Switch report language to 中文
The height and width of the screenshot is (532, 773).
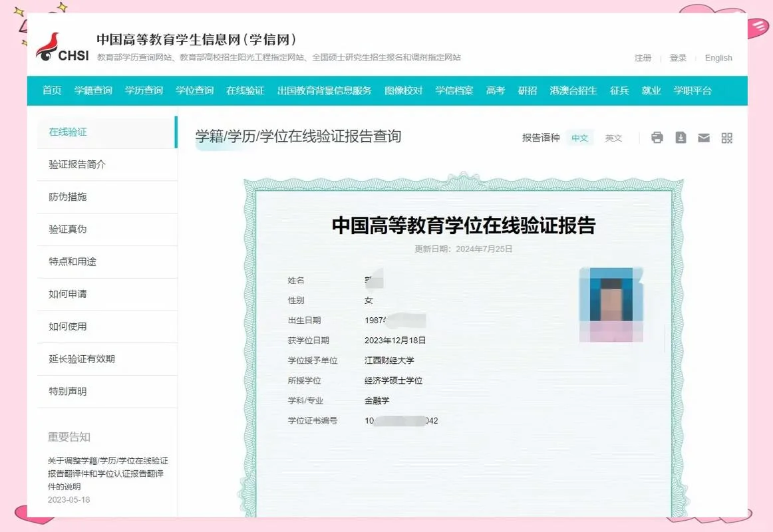click(x=580, y=138)
